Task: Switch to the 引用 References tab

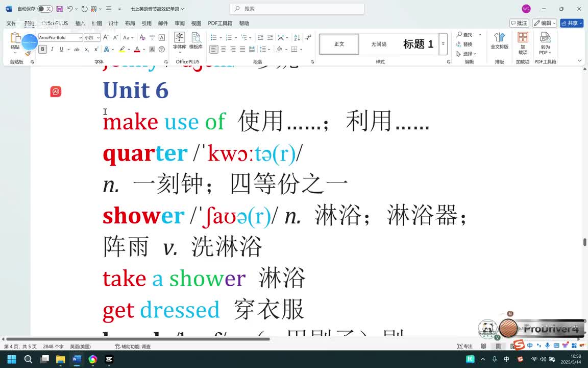Action: pyautogui.click(x=146, y=24)
